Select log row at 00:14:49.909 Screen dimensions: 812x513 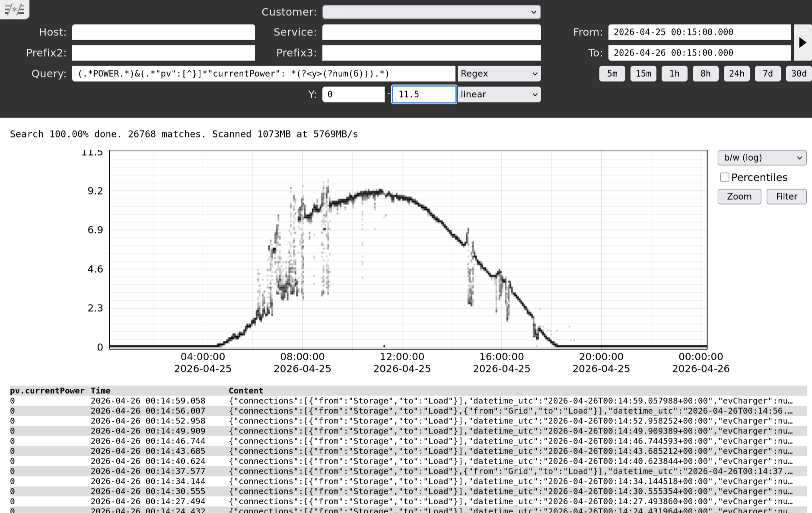[x=408, y=431]
